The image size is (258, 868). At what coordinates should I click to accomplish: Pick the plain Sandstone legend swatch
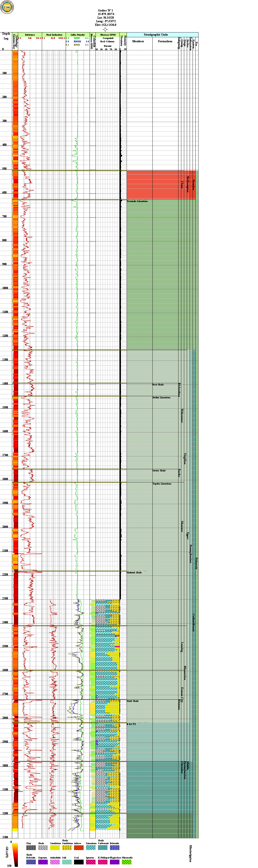(x=55, y=847)
